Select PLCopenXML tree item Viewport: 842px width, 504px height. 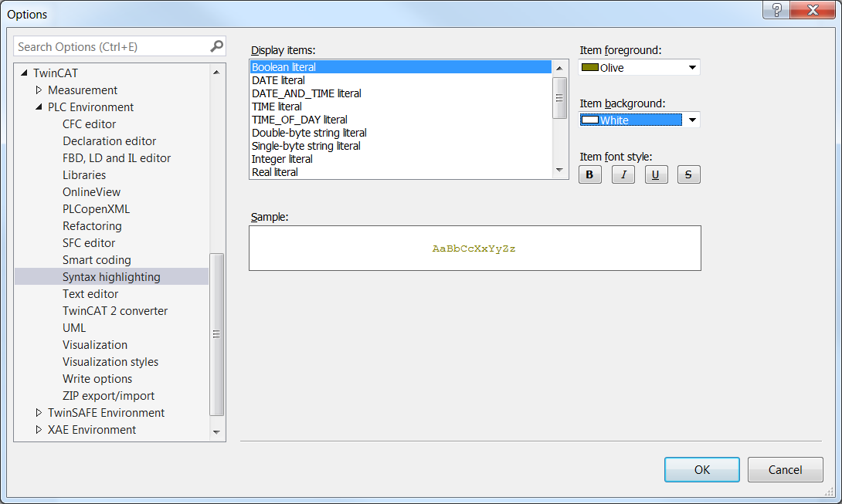pos(96,209)
